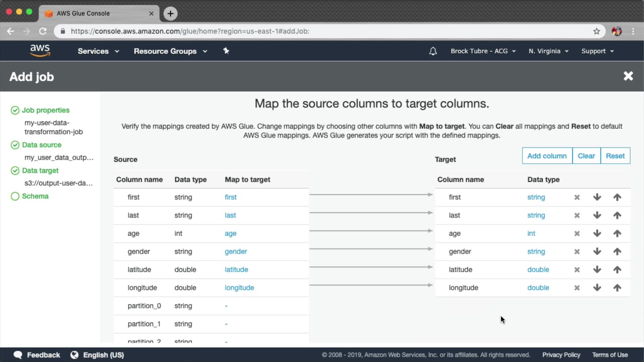Click the pin shortcut icon in navbar
The height and width of the screenshot is (362, 644).
(x=226, y=51)
